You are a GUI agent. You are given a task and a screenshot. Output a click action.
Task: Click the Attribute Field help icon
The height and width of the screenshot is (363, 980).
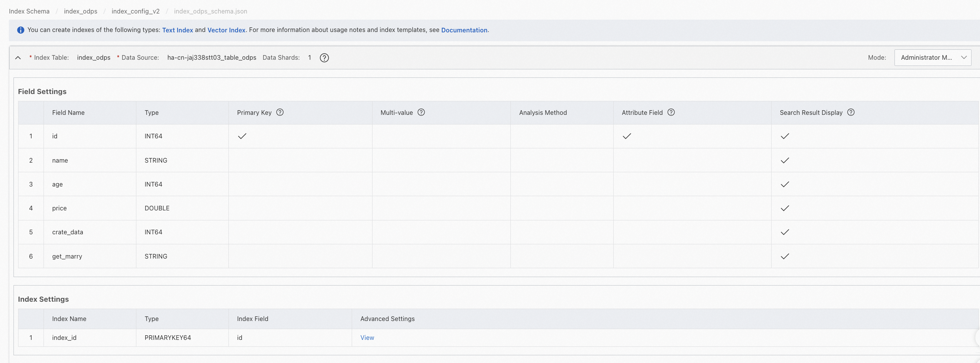[x=671, y=113]
